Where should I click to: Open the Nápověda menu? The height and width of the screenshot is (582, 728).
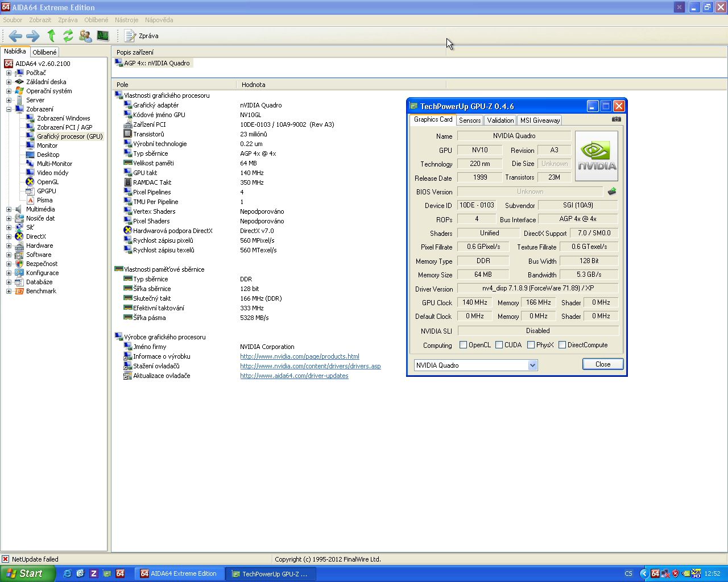(159, 20)
